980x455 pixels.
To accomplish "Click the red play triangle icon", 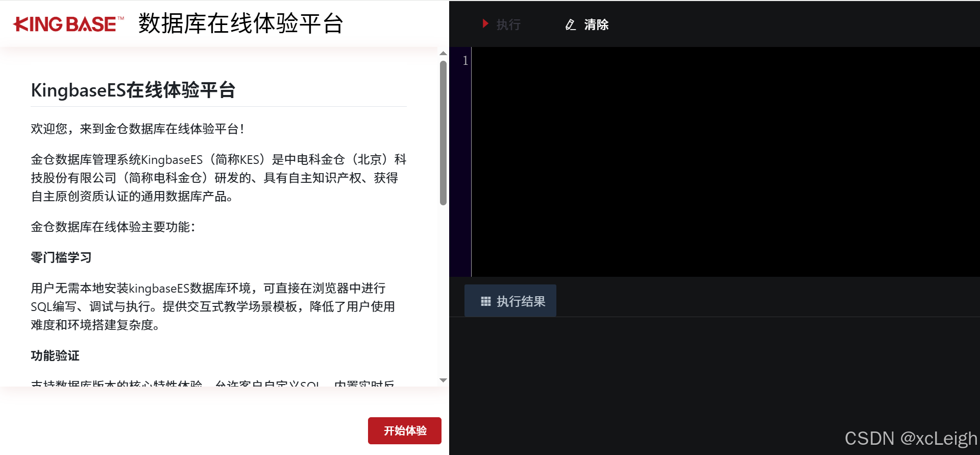I will click(x=485, y=23).
